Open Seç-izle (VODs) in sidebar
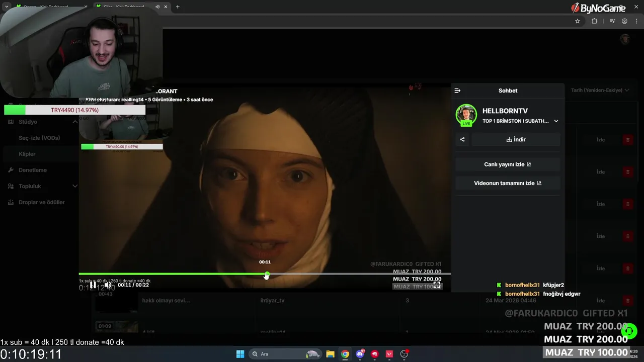 [39, 138]
